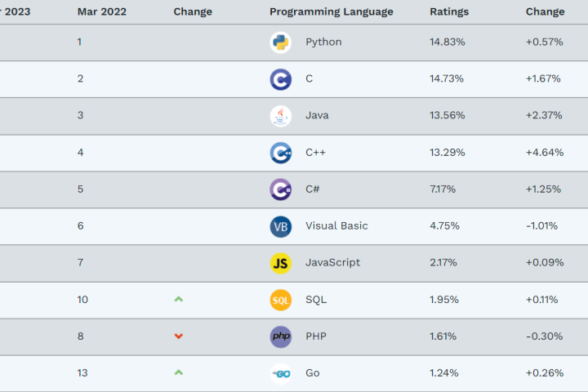Click the C# logo icon
The image size is (588, 392).
point(280,189)
